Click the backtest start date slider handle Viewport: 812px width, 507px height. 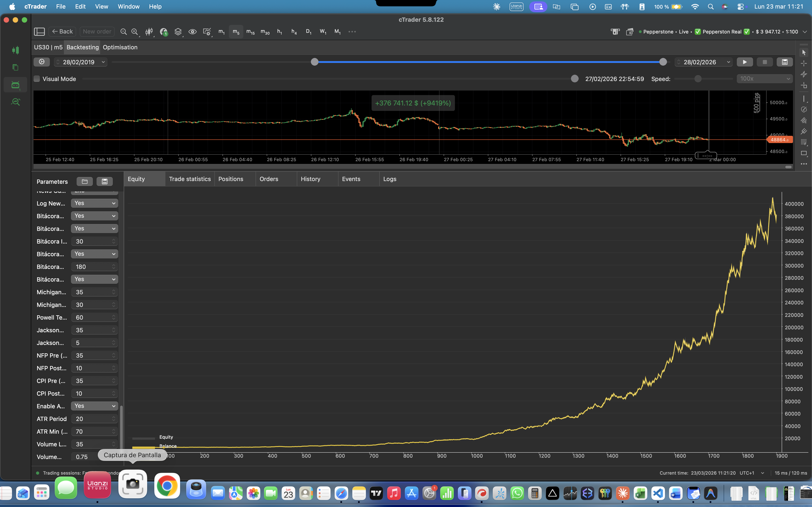pyautogui.click(x=314, y=62)
